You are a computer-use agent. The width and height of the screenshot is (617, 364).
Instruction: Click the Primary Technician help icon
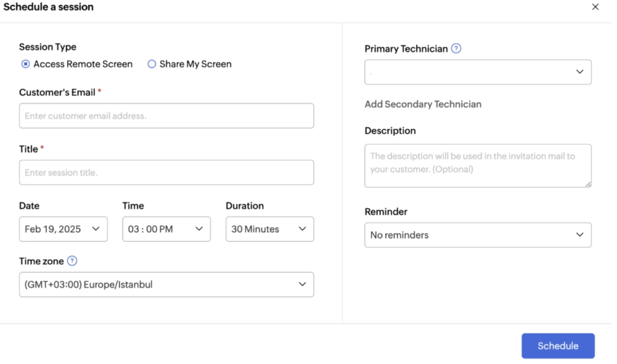click(x=457, y=48)
